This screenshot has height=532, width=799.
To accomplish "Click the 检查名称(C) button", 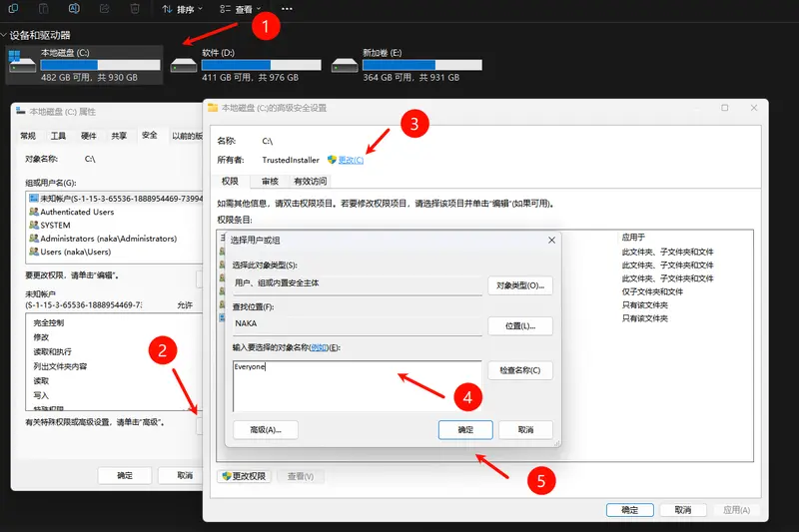I will tap(520, 370).
